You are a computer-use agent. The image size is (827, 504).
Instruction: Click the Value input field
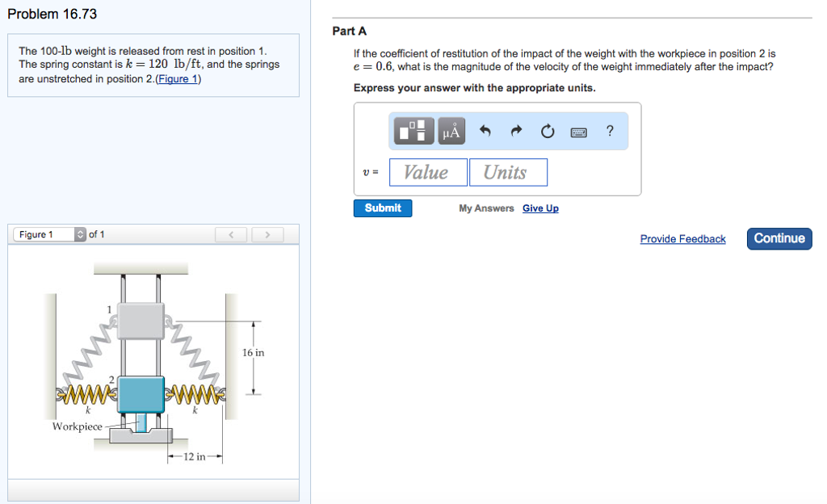tap(428, 172)
